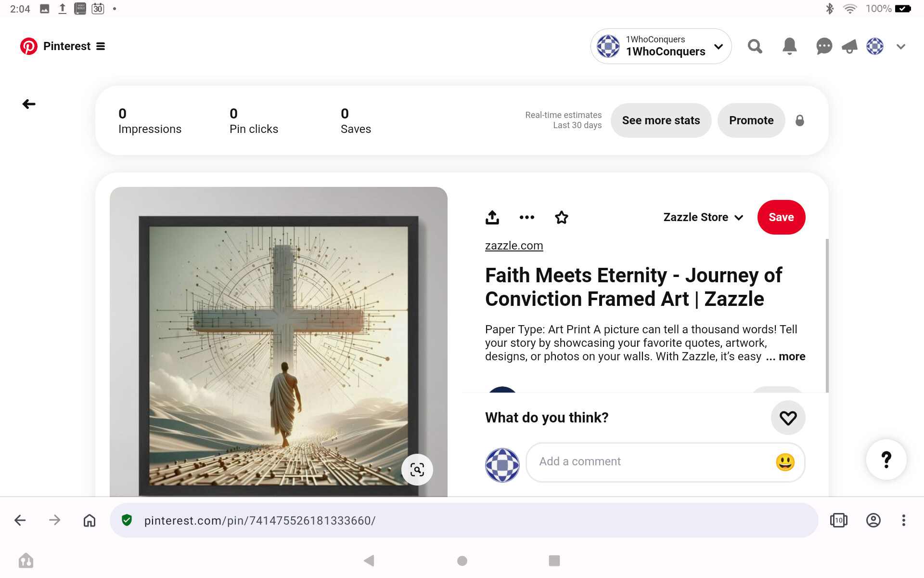Open browser three-dot menu

[x=904, y=520]
